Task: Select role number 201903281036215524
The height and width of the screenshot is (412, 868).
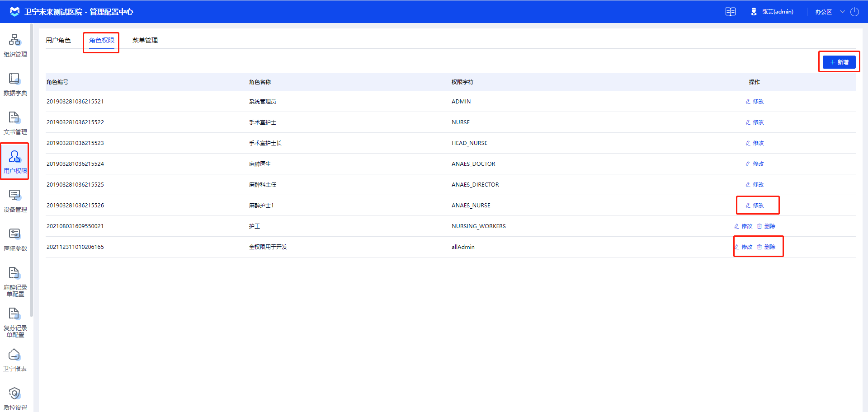Action: pos(75,164)
